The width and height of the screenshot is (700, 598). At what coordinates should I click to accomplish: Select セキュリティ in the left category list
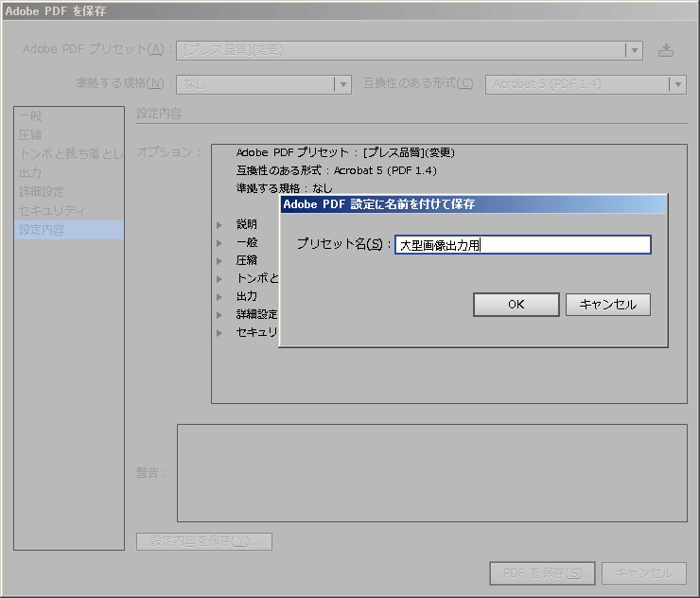(x=53, y=210)
